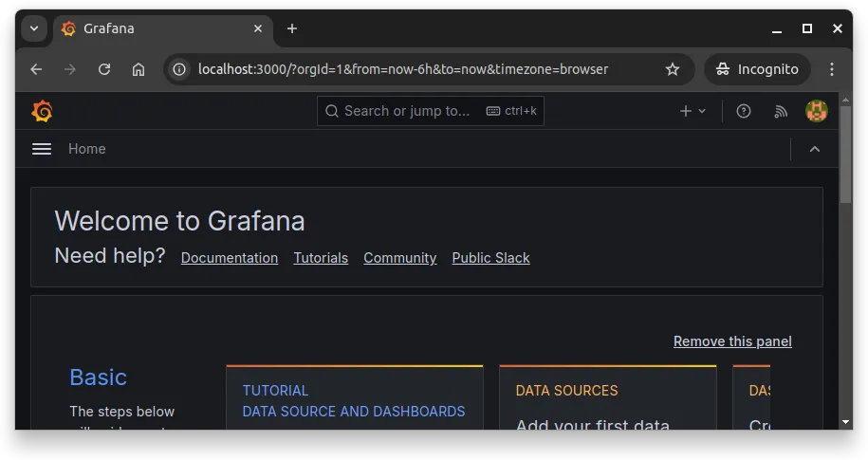Click the Grafana logo icon
The image size is (868, 460).
pyautogui.click(x=42, y=111)
